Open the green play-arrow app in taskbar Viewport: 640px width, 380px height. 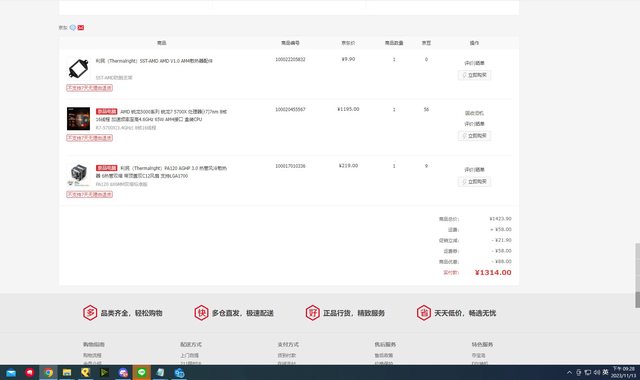pos(104,372)
